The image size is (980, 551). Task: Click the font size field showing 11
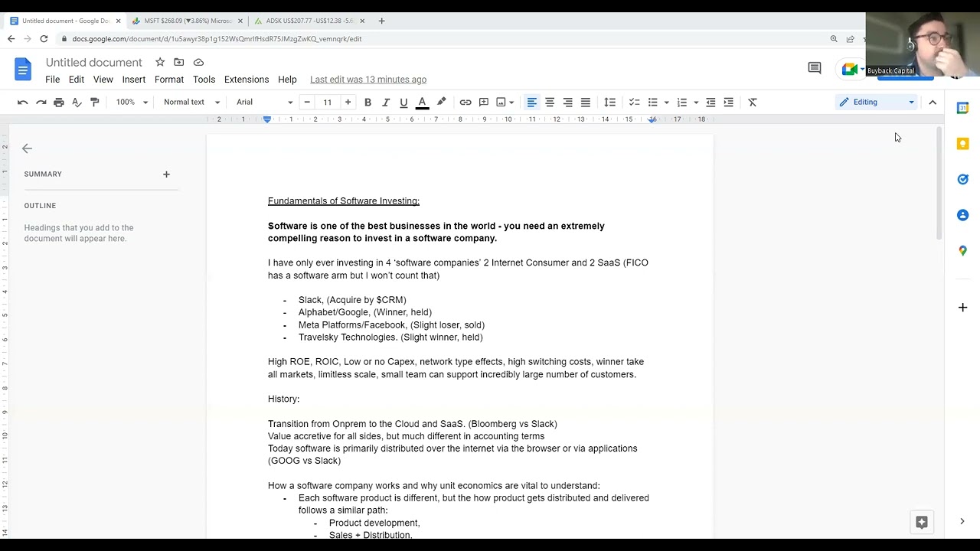(x=328, y=102)
